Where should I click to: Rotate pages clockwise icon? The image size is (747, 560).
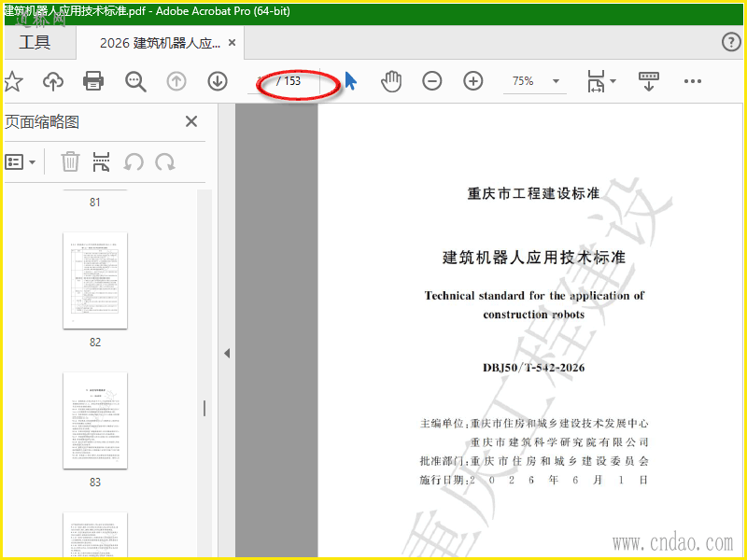[165, 162]
